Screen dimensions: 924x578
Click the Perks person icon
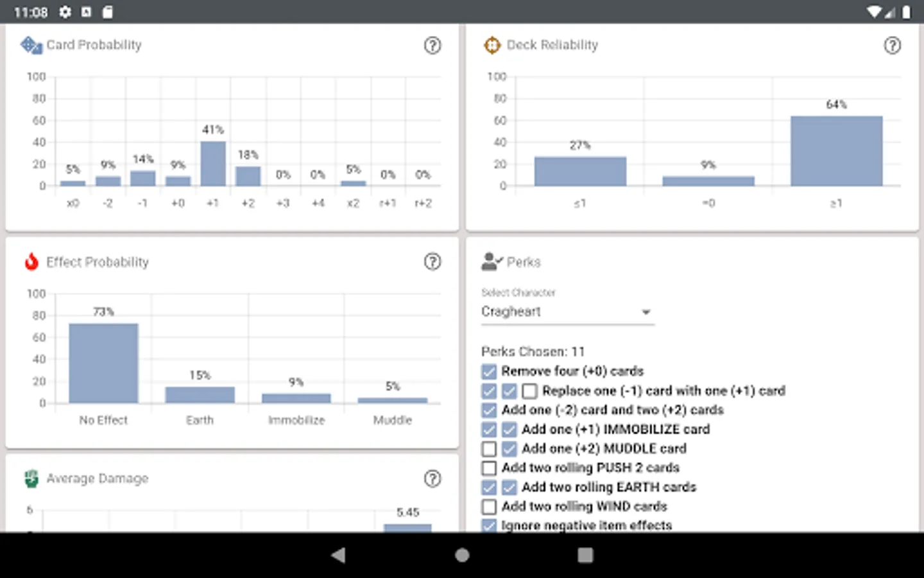tap(492, 261)
